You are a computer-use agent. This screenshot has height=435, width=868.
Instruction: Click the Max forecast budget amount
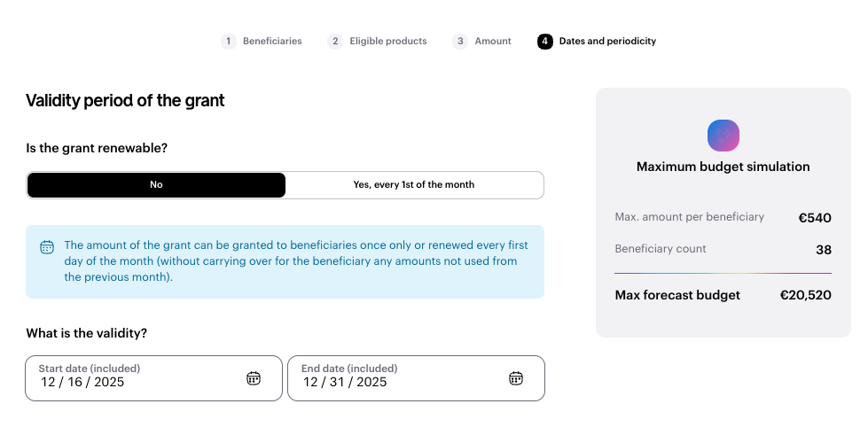[805, 295]
